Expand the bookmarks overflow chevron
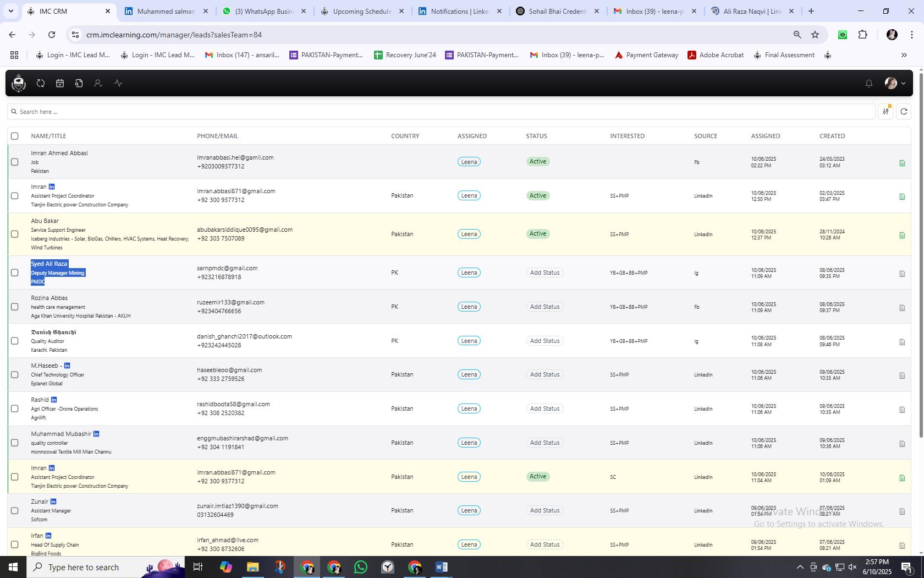 pos(904,55)
